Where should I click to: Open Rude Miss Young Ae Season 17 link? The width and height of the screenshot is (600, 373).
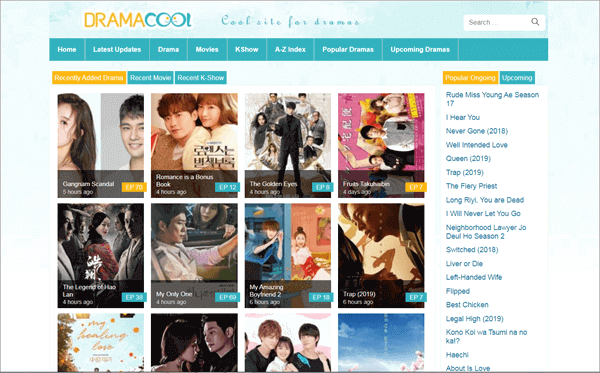pos(492,99)
